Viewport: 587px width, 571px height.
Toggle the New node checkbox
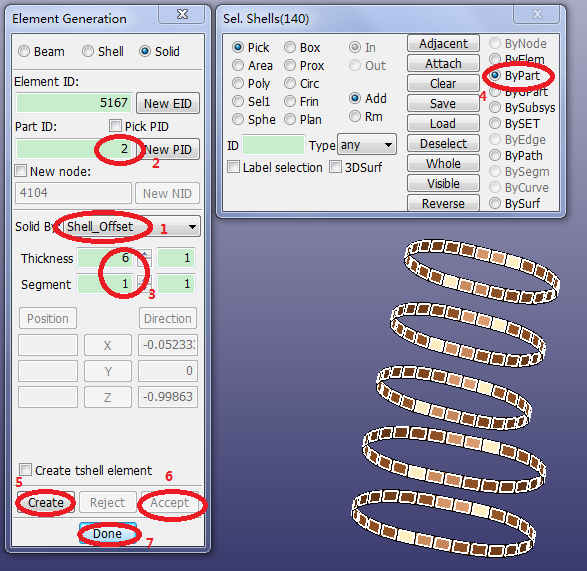[x=21, y=171]
